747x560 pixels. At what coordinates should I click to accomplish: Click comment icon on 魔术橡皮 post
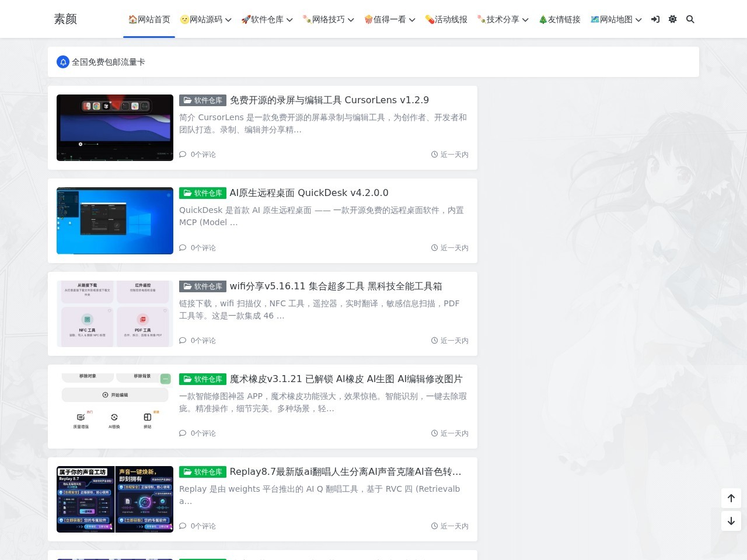[183, 433]
